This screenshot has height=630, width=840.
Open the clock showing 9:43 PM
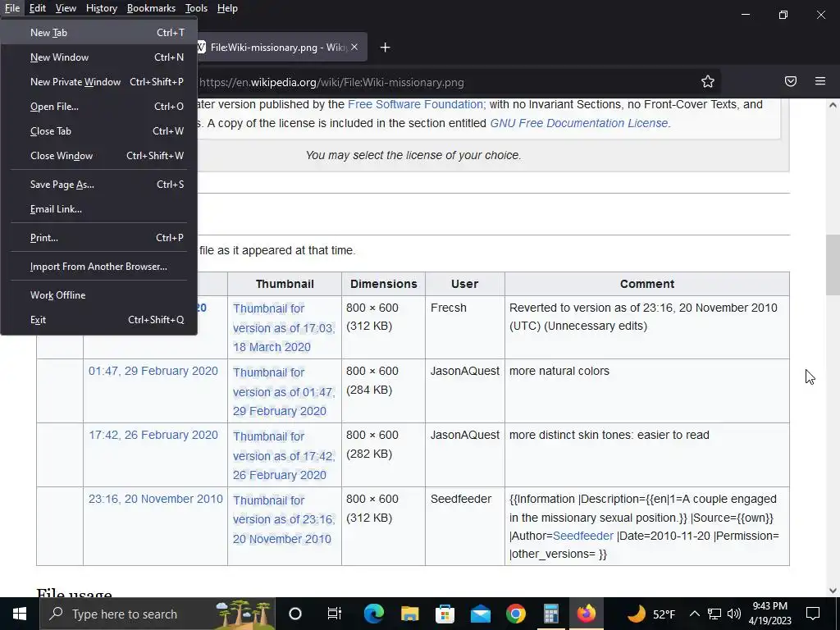(769, 614)
